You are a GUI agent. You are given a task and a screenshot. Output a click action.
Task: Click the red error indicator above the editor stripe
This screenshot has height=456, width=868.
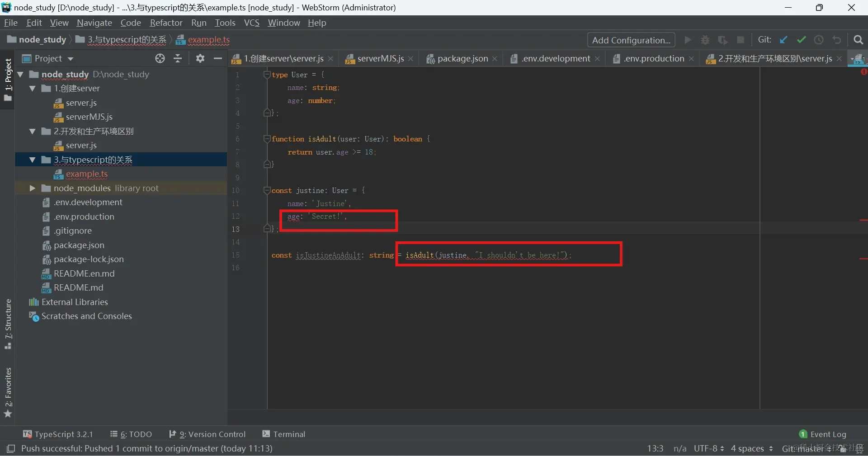(864, 71)
